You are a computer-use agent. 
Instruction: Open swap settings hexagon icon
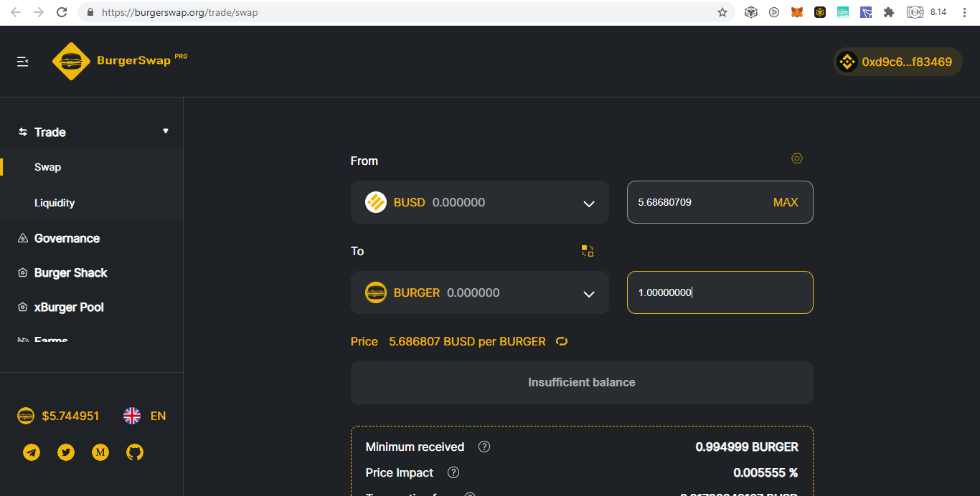point(797,158)
